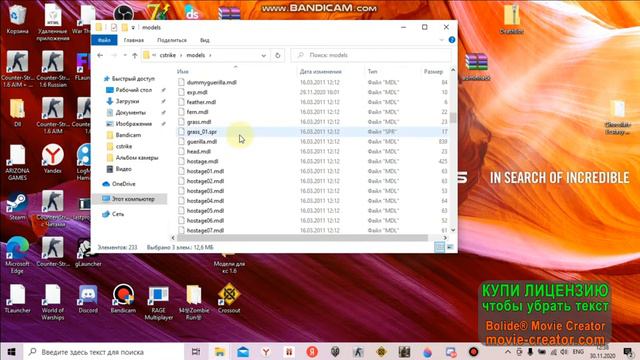Screen dimensions: 640x360
Task: Switch to large thumbnails view icon
Action: point(450,247)
